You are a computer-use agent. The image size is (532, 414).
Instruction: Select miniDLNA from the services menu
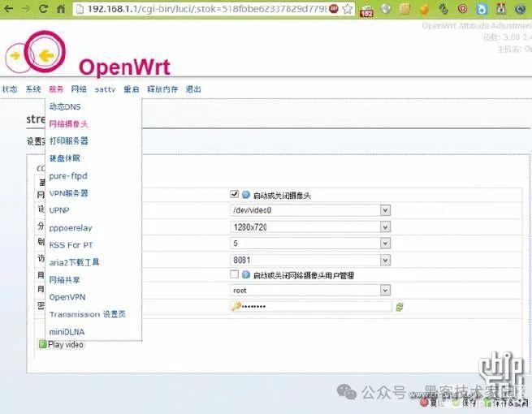tap(67, 332)
